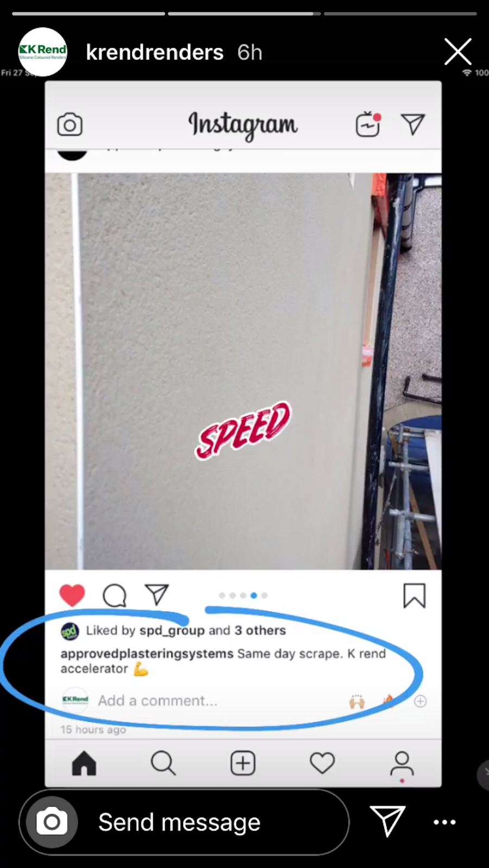Select the highlighted blue carousel dot
Viewport: 489px width, 868px height.
[254, 595]
